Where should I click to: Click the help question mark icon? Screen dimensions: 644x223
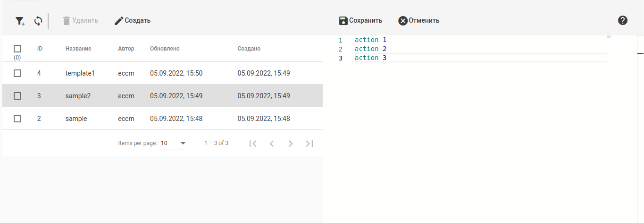pyautogui.click(x=622, y=20)
